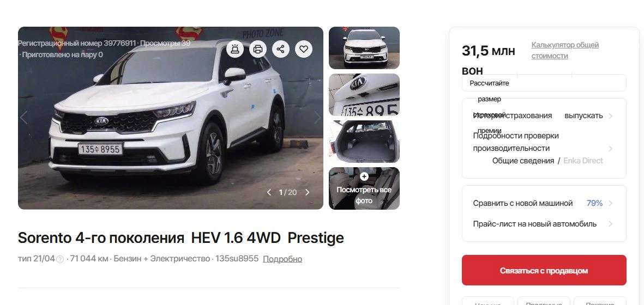Click the large right arrow on main image
The width and height of the screenshot is (644, 305).
pyautogui.click(x=317, y=118)
